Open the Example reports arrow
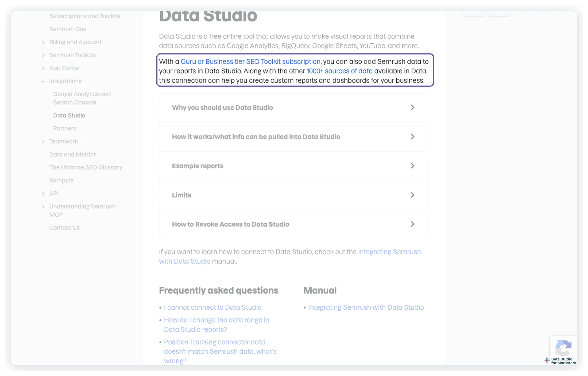 412,166
